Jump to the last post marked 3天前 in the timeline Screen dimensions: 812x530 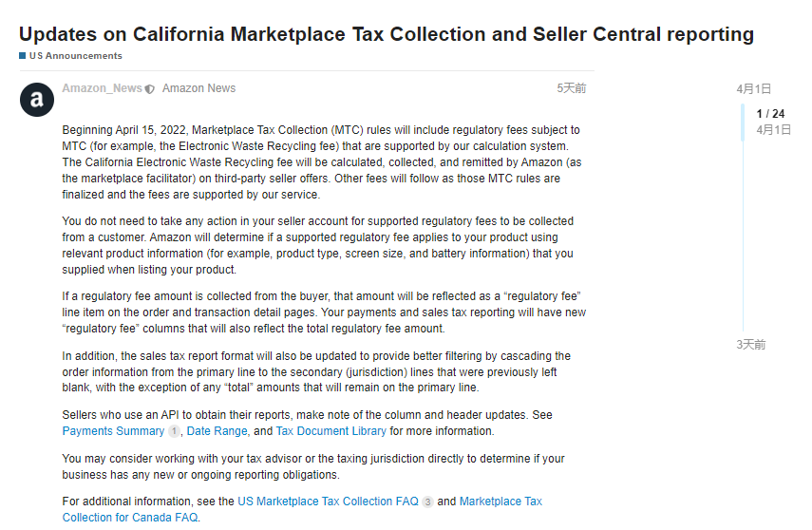pyautogui.click(x=751, y=345)
